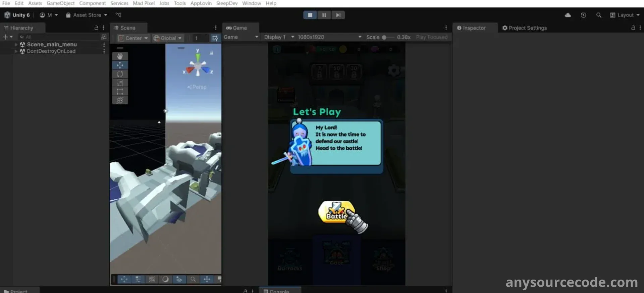Image resolution: width=644 pixels, height=293 pixels.
Task: Select the Hand view tool
Action: pos(120,56)
